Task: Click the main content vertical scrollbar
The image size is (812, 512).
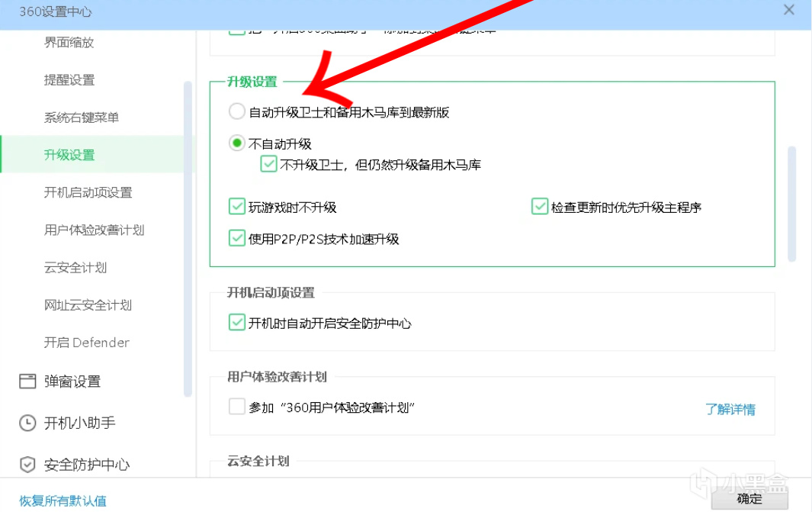Action: coord(791,204)
